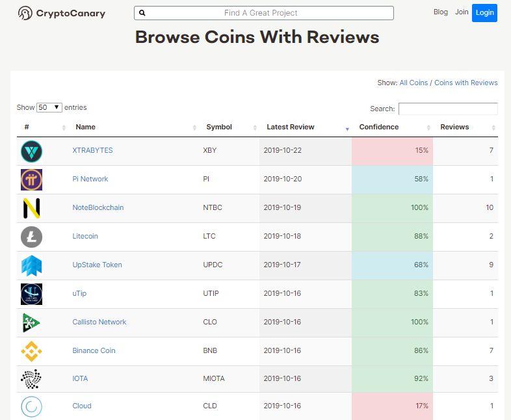Open the Binance Coin link

94,350
